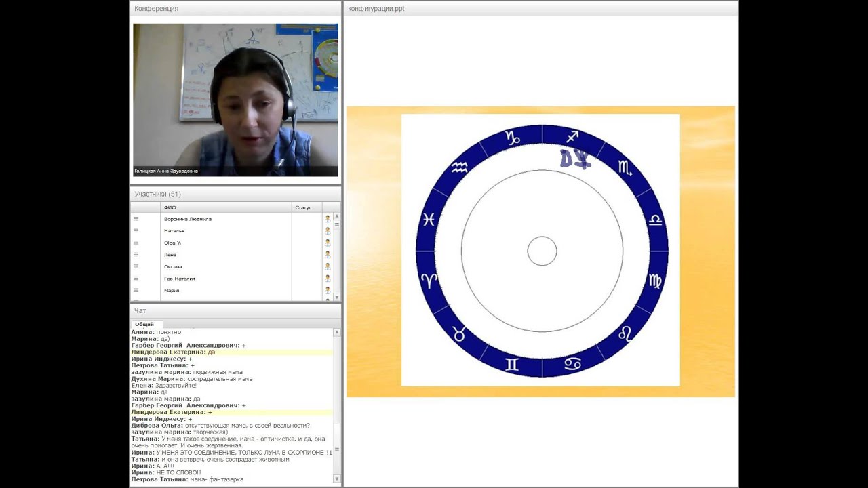Click the конфигурации.ppt panel title
Image resolution: width=868 pixels, height=488 pixels.
376,9
